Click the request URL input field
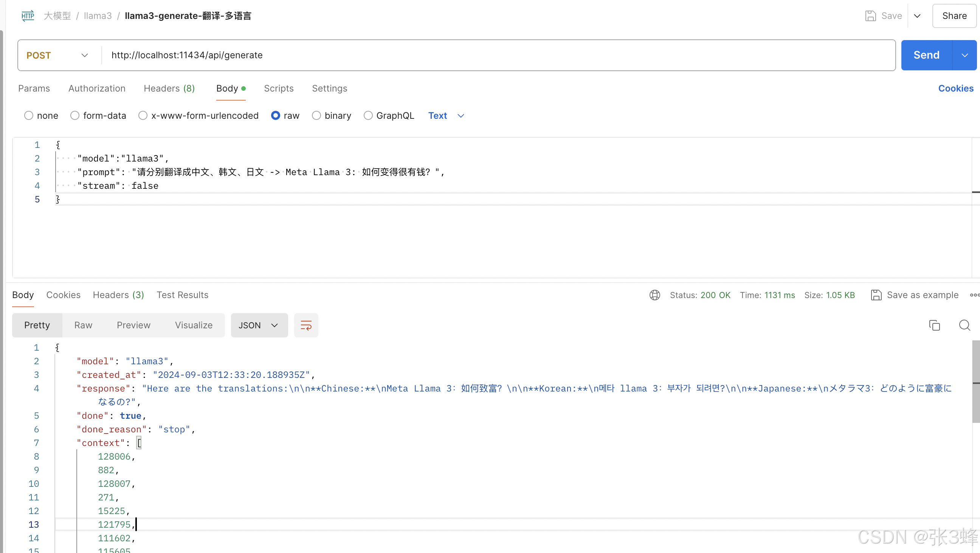 (x=495, y=55)
